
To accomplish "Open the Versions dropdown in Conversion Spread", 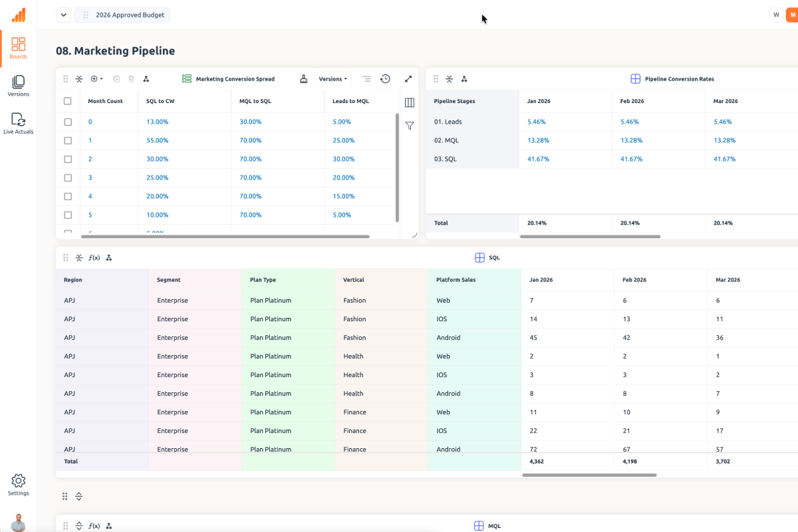I will [333, 78].
